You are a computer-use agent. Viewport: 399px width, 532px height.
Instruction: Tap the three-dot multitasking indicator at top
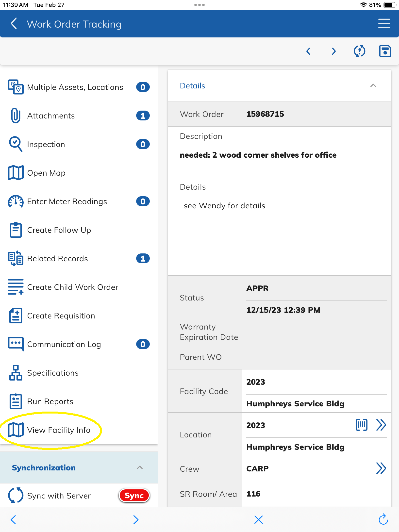[199, 5]
